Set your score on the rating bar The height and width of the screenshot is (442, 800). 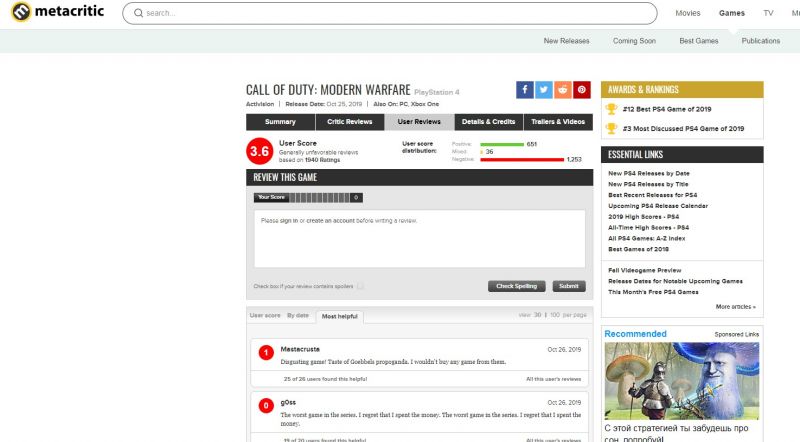(319, 198)
